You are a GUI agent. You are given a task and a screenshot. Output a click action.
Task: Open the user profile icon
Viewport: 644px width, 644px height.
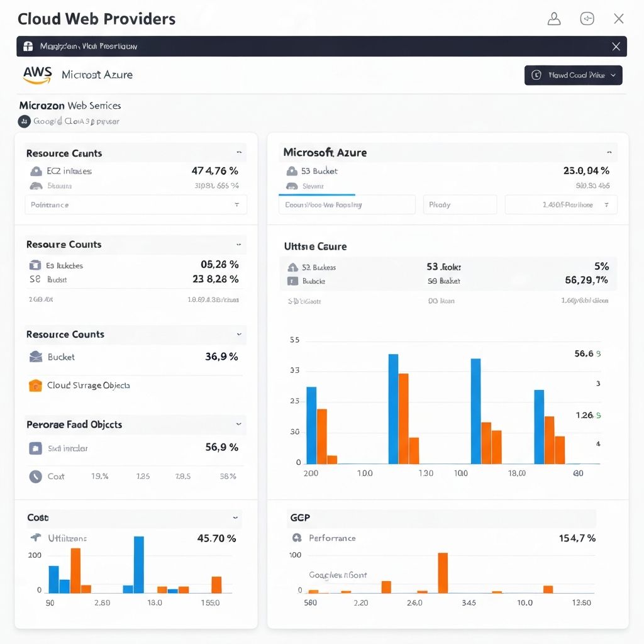pyautogui.click(x=554, y=19)
